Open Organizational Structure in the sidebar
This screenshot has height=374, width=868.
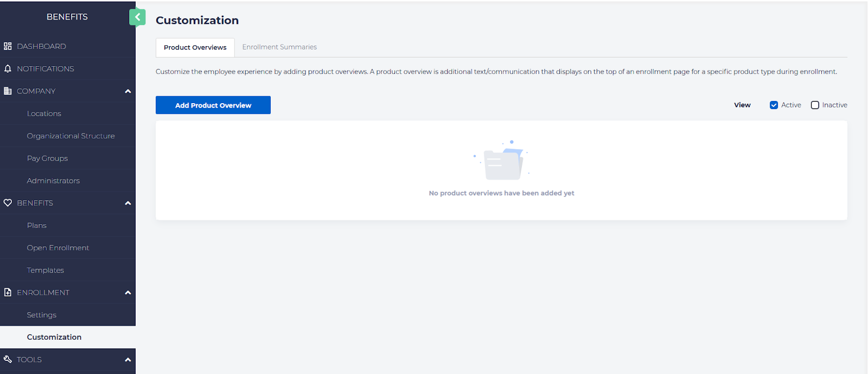(x=71, y=136)
